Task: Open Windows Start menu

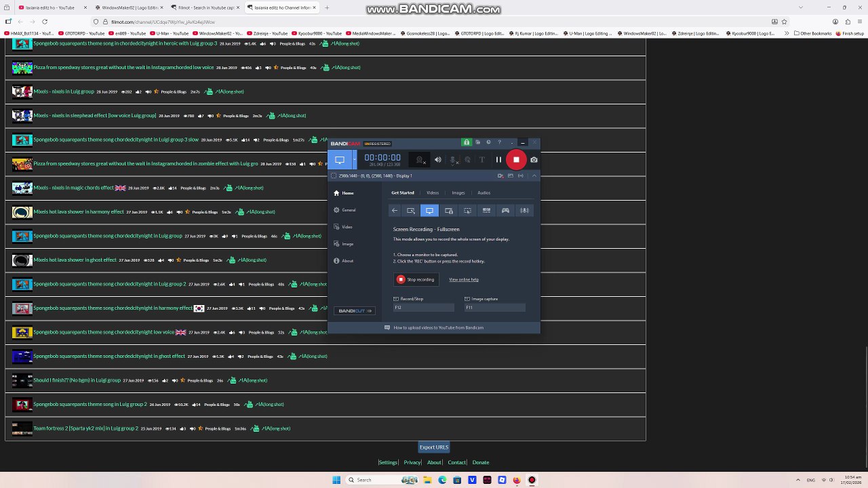Action: coord(336,480)
